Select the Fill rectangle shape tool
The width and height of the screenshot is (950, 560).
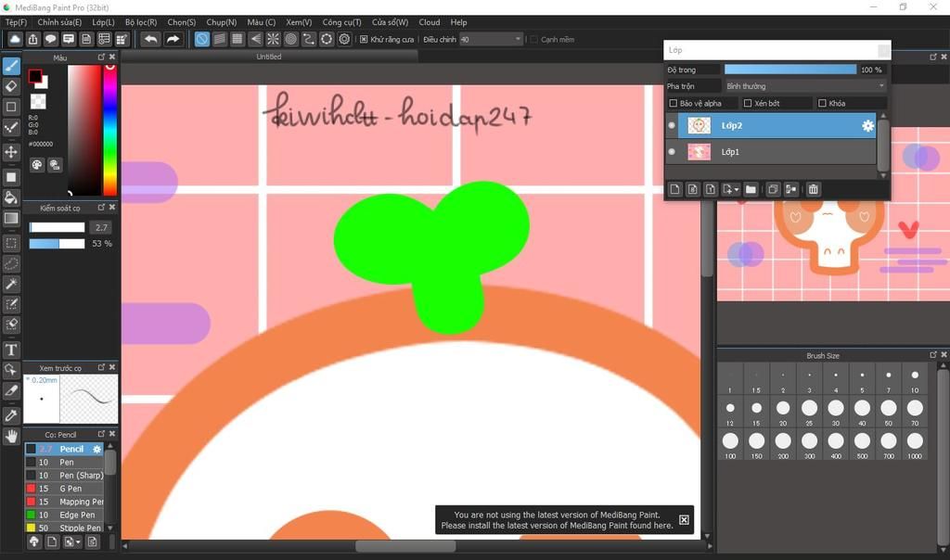point(11,177)
